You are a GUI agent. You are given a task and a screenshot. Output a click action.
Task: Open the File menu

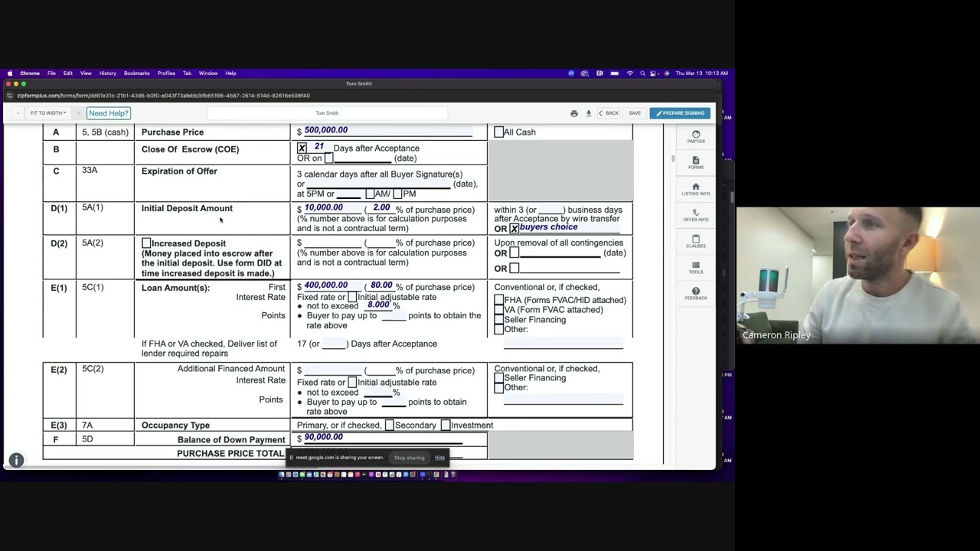[x=51, y=73]
